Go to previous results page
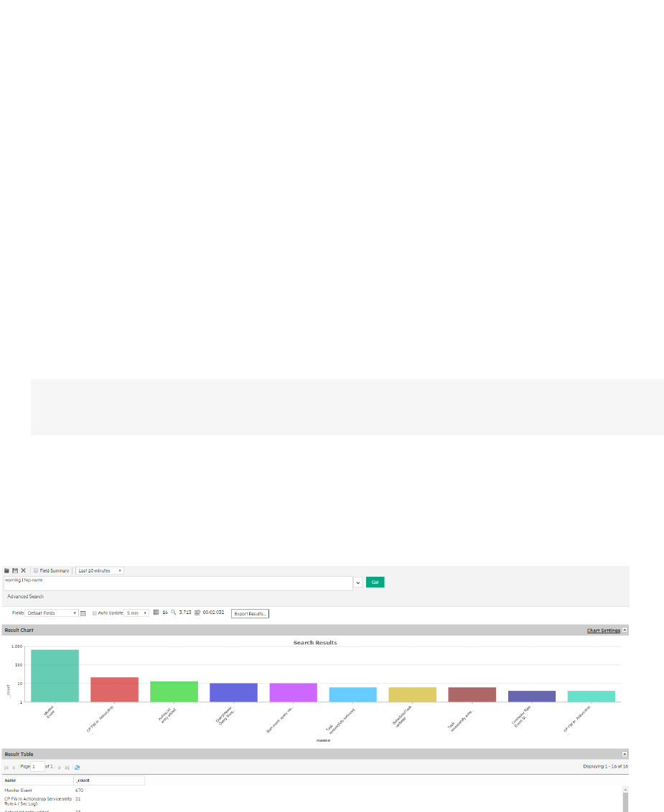Image resolution: width=664 pixels, height=812 pixels. pyautogui.click(x=14, y=768)
